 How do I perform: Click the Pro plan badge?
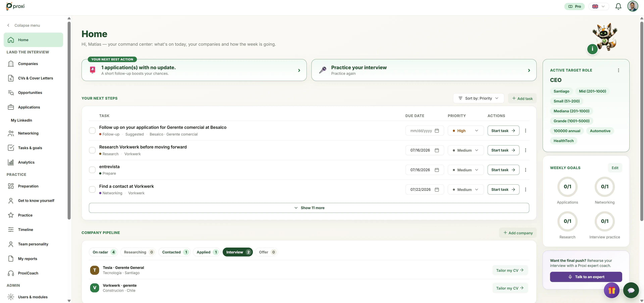pyautogui.click(x=575, y=7)
